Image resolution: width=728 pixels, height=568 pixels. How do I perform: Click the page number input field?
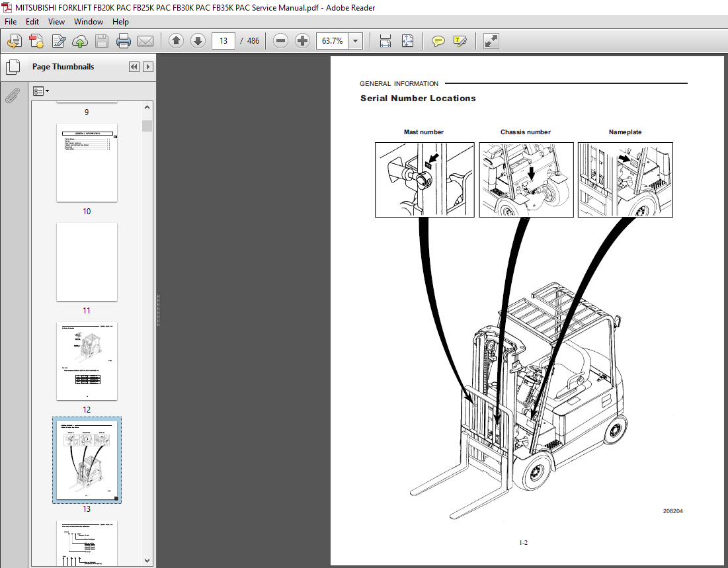pyautogui.click(x=223, y=41)
